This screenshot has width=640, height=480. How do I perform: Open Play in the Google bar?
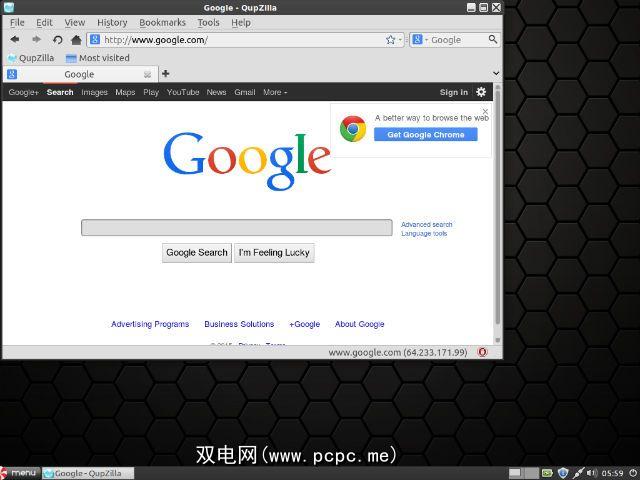point(151,92)
